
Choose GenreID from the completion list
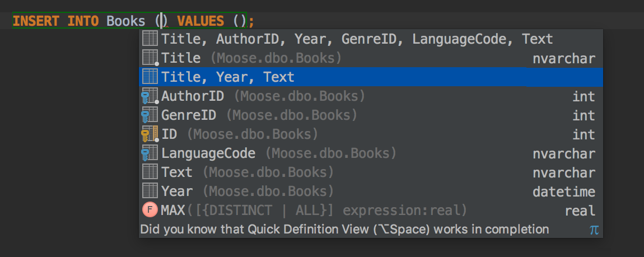click(x=371, y=115)
